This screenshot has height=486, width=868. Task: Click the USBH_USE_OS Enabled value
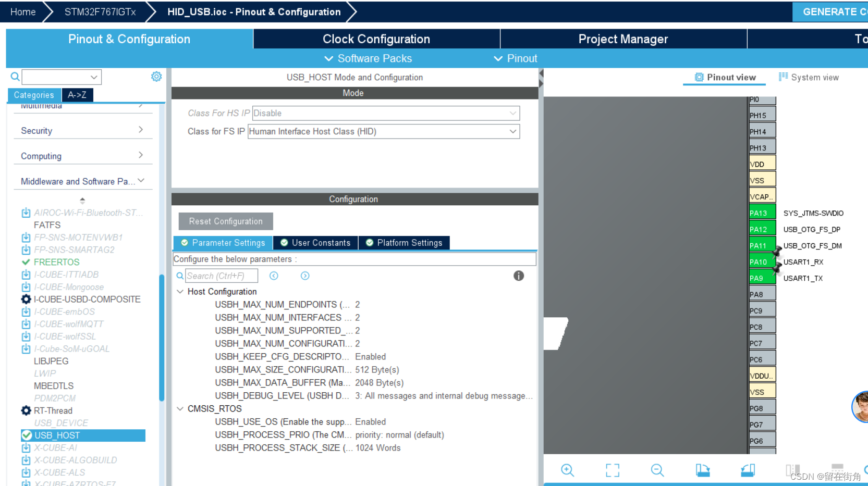371,421
